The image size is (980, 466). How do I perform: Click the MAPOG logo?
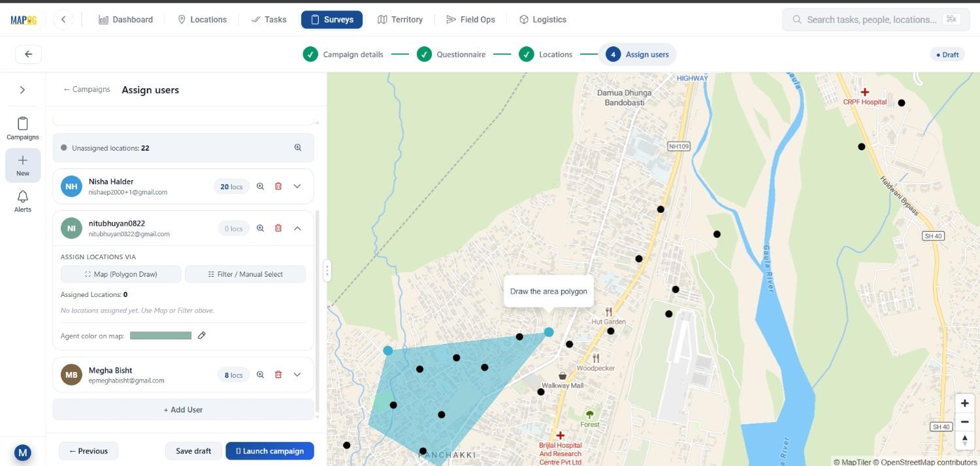click(x=24, y=20)
